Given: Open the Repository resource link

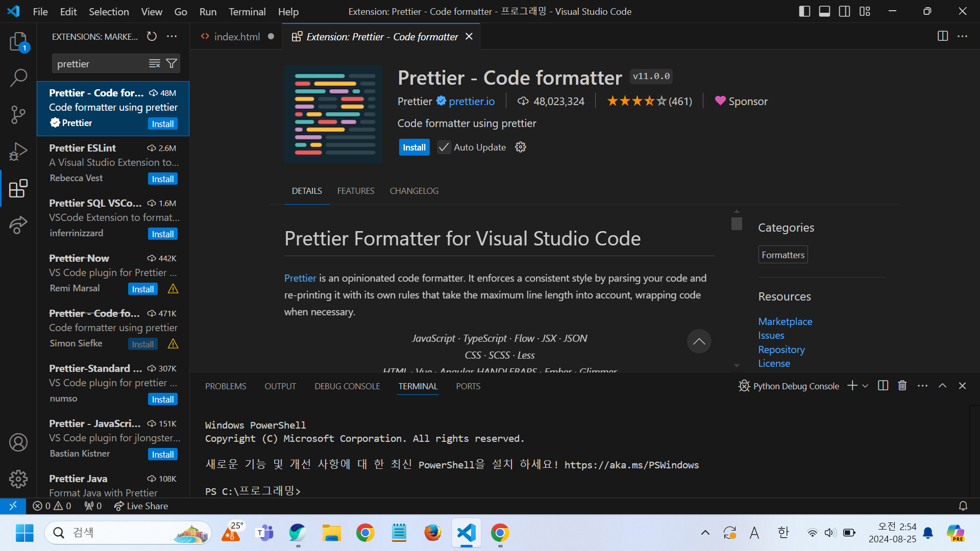Looking at the screenshot, I should point(781,349).
